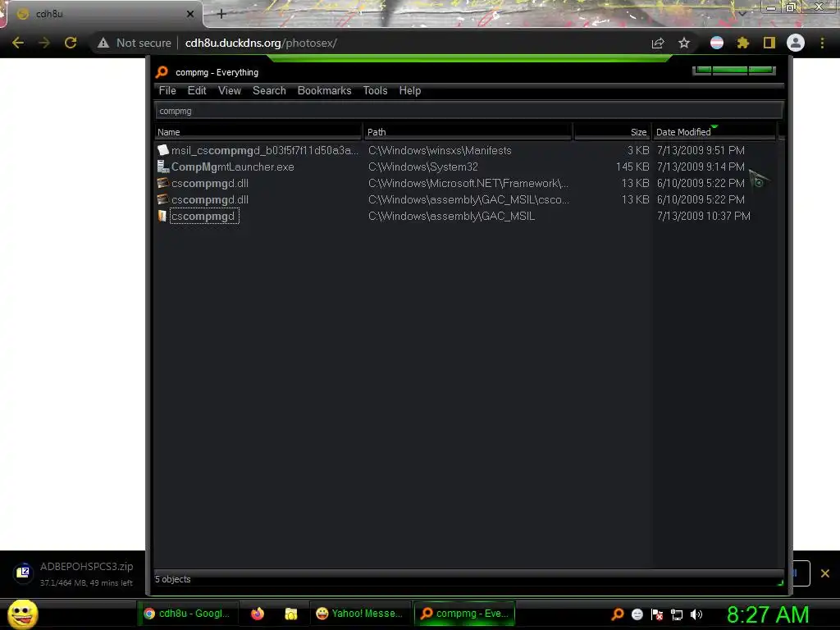Bookmark this page with star icon
The image size is (840, 630).
pos(684,43)
